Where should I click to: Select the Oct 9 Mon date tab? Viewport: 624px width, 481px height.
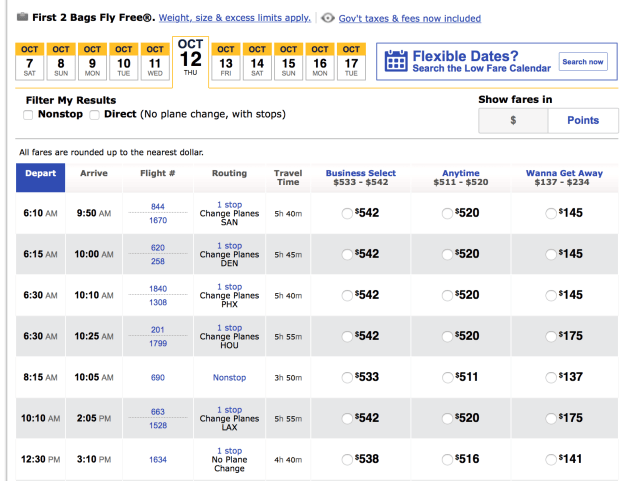92,61
